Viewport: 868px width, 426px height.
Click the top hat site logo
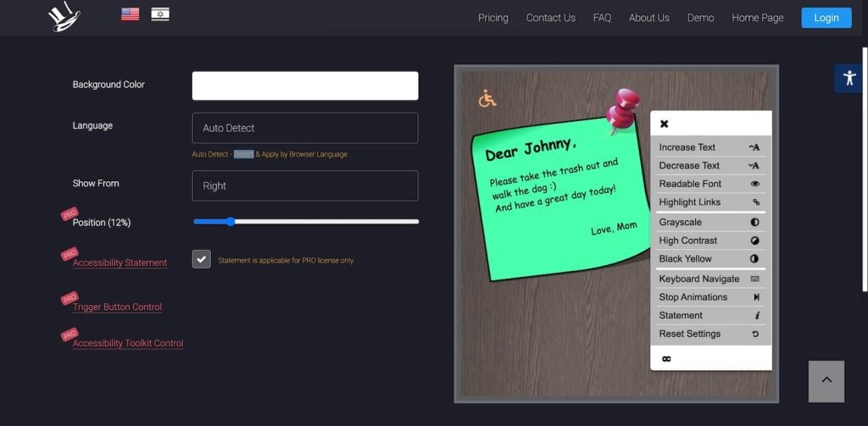coord(64,17)
